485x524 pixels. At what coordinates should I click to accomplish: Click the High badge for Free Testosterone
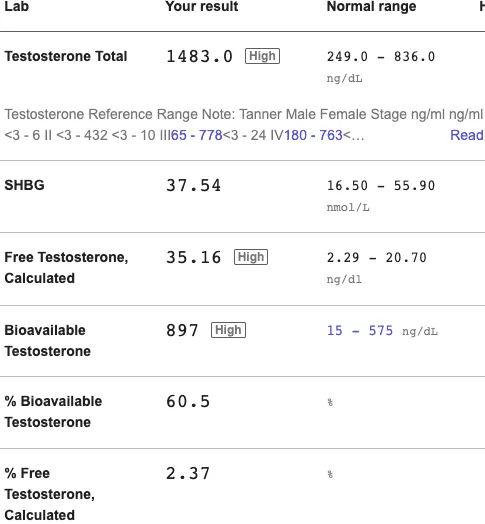coord(251,257)
